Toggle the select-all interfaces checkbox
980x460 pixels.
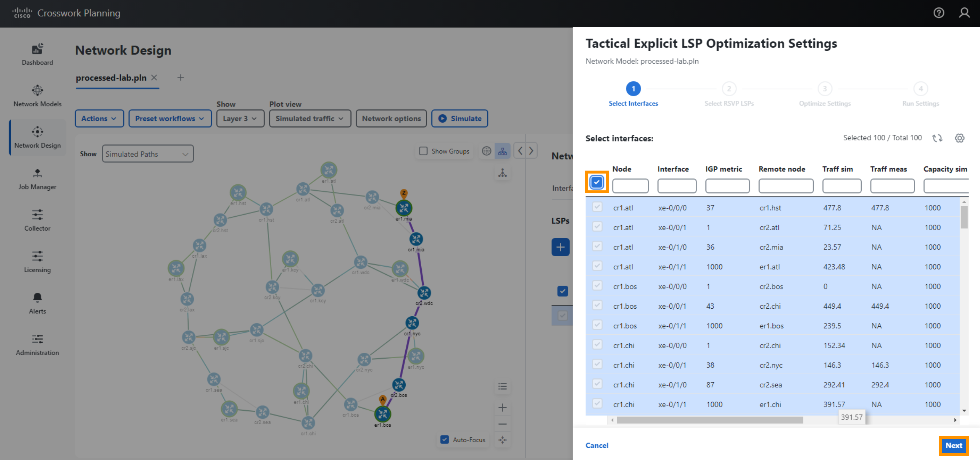(x=596, y=182)
